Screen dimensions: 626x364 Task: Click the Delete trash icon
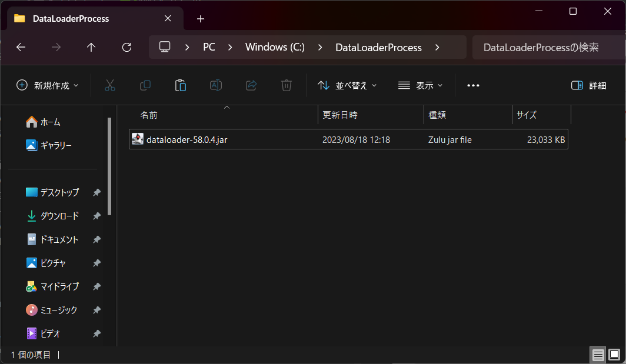[287, 85]
